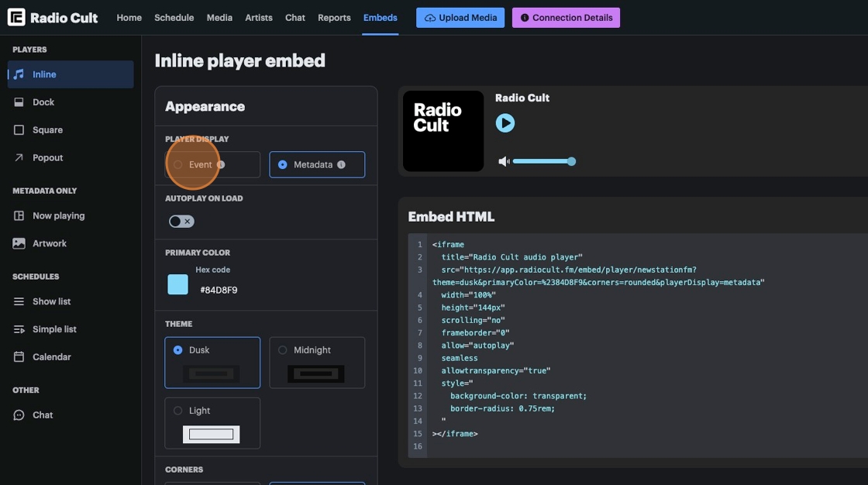Click the Simple list icon
Viewport: 868px width, 485px height.
pos(19,328)
